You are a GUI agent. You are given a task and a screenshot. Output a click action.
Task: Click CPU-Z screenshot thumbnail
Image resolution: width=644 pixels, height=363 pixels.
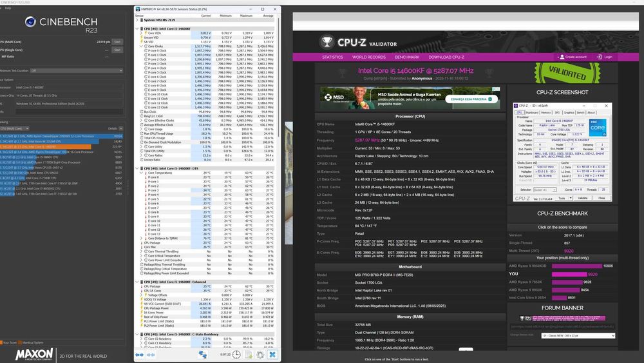pyautogui.click(x=562, y=152)
